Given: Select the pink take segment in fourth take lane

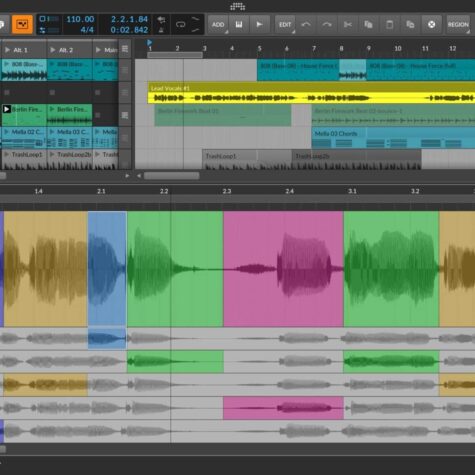Looking at the screenshot, I should [283, 408].
